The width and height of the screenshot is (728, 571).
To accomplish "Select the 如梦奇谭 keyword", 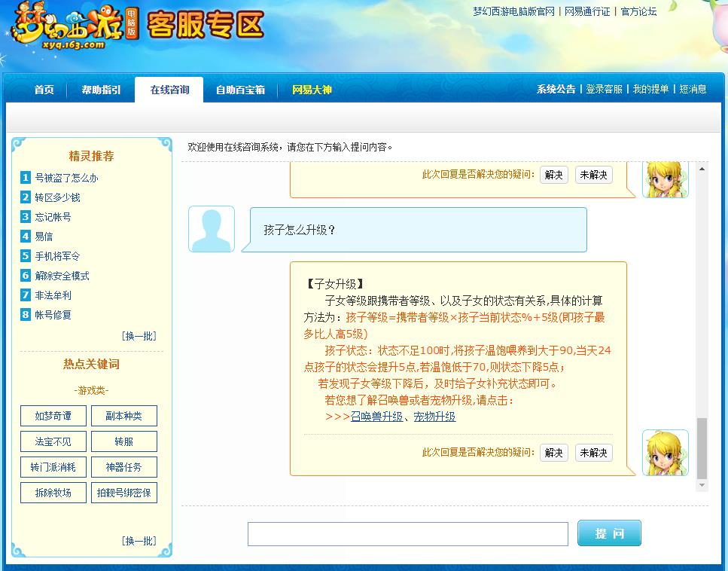I will coord(53,415).
